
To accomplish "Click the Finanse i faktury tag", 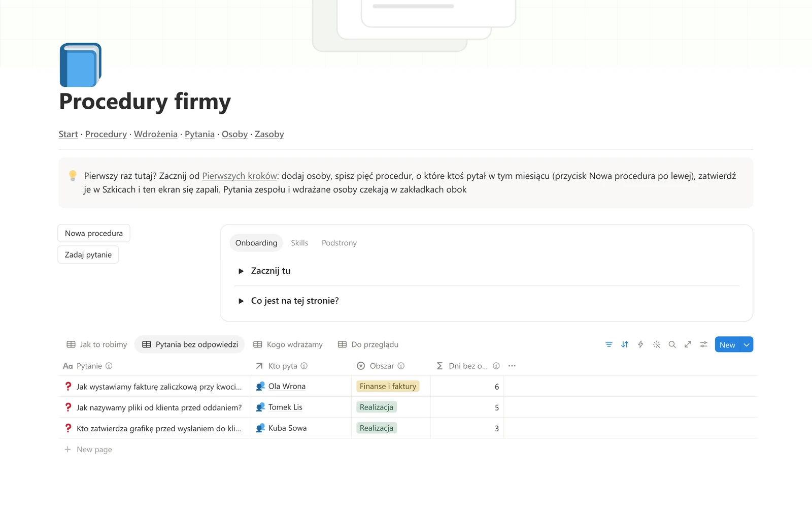I will tap(388, 386).
